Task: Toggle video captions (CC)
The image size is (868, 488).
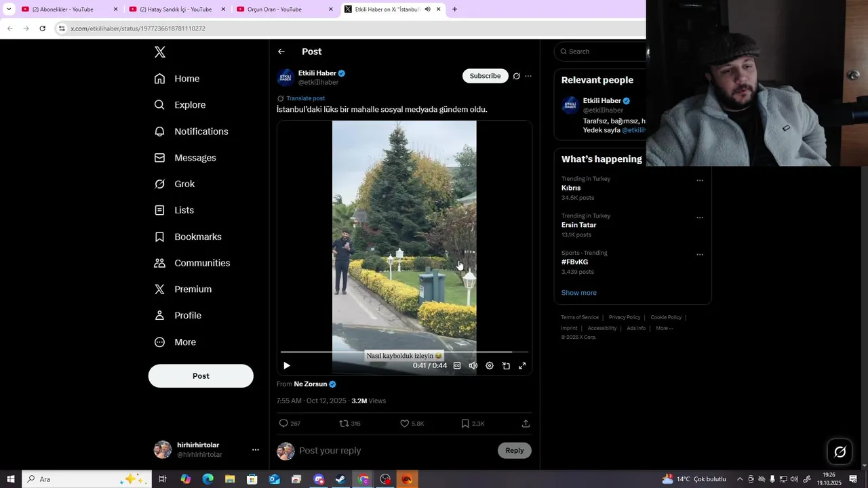Action: (x=457, y=366)
